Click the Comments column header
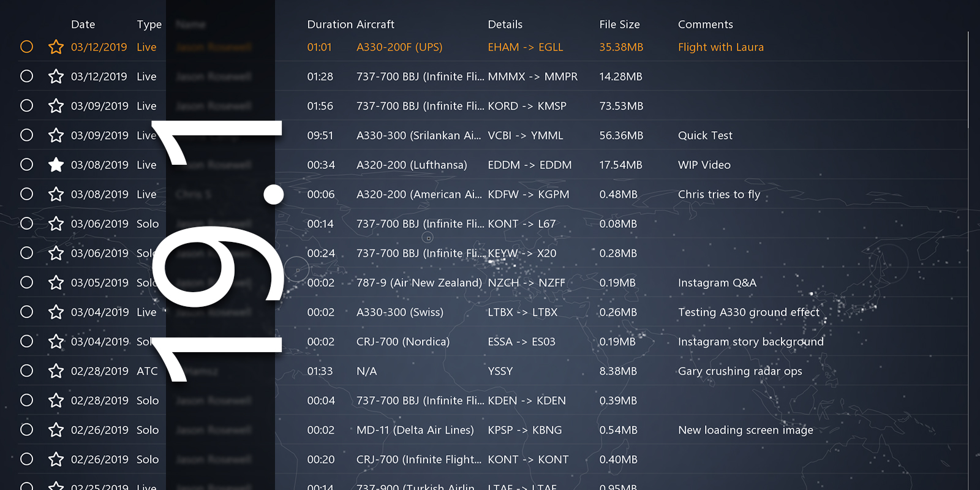The height and width of the screenshot is (490, 980). tap(705, 24)
